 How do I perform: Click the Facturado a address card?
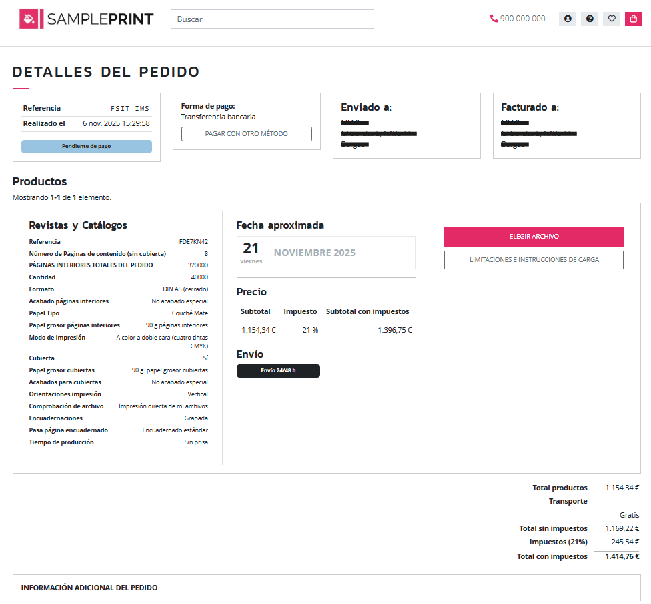coord(570,125)
